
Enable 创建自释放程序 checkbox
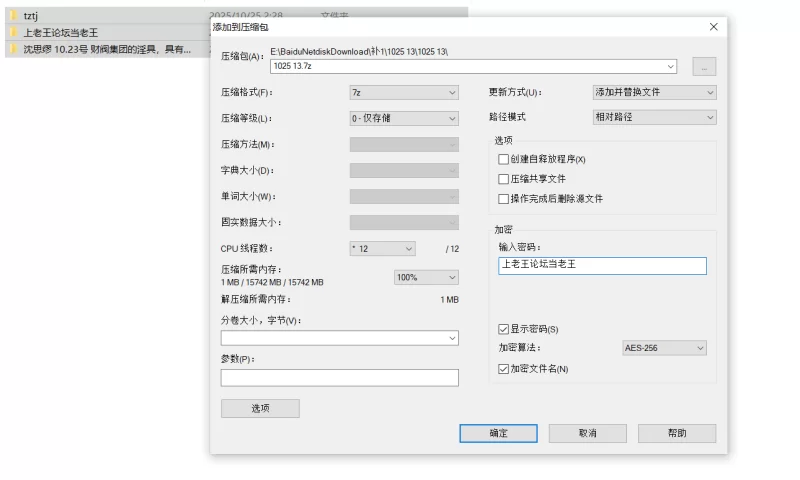click(503, 159)
